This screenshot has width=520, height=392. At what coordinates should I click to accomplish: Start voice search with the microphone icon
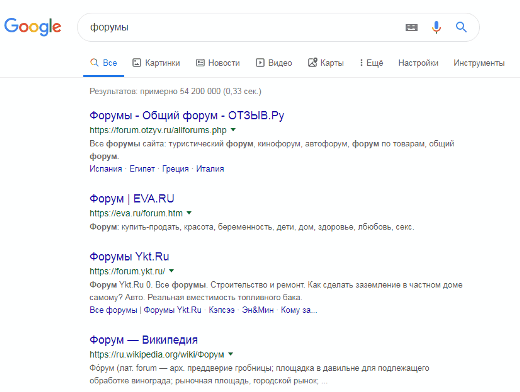click(436, 27)
